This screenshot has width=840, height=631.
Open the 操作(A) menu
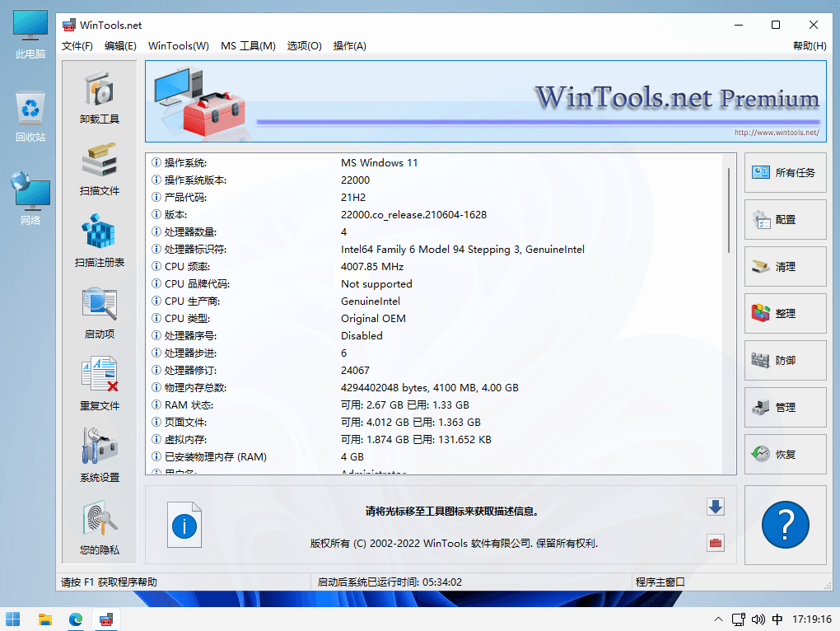click(350, 46)
